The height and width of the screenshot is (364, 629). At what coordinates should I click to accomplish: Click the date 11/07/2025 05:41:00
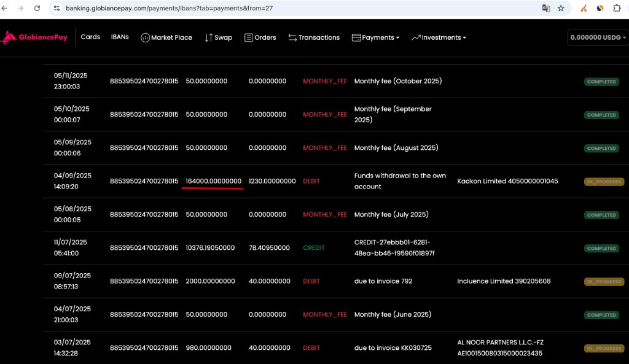(x=70, y=248)
